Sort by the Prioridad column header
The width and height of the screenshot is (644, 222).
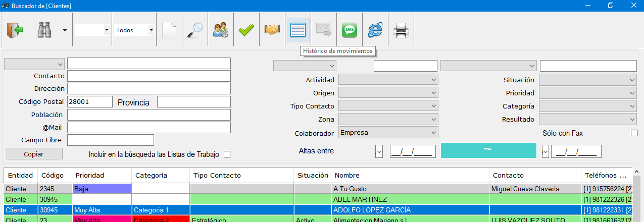(x=102, y=175)
